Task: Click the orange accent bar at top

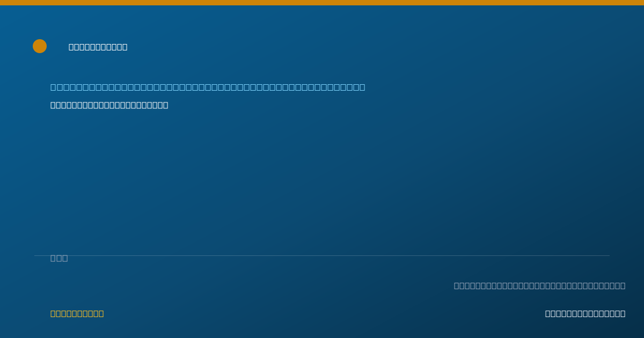Action: 322,3
